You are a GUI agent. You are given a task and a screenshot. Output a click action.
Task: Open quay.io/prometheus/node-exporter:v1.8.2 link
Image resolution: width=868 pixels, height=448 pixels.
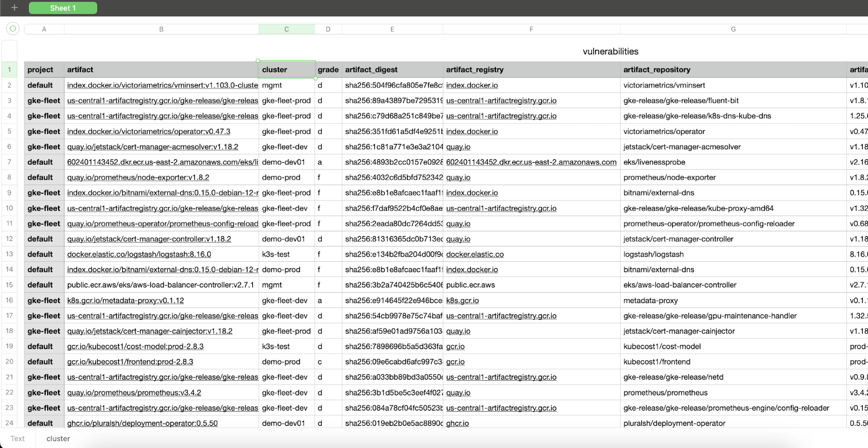[138, 178]
